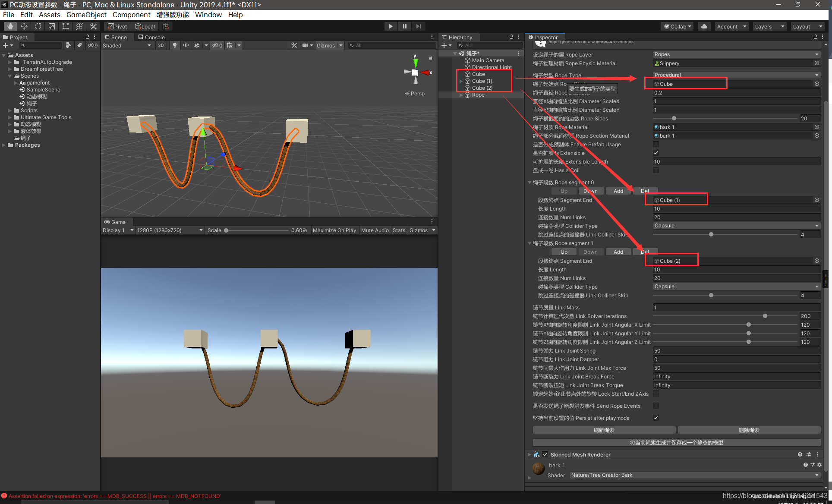Click the cloud services icon
This screenshot has height=504, width=832.
tap(704, 26)
